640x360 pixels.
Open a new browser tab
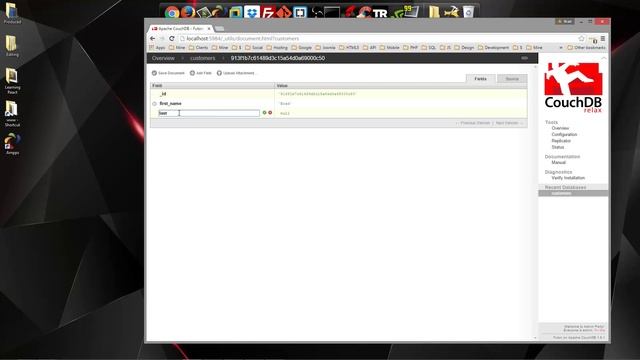tap(220, 29)
